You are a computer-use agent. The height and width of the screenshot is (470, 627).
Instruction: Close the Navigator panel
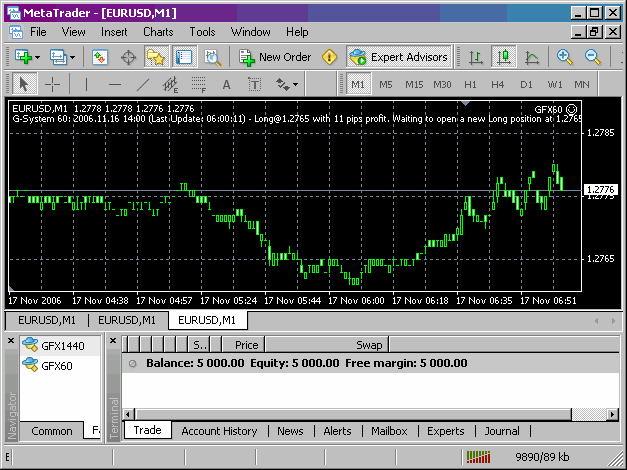11,340
